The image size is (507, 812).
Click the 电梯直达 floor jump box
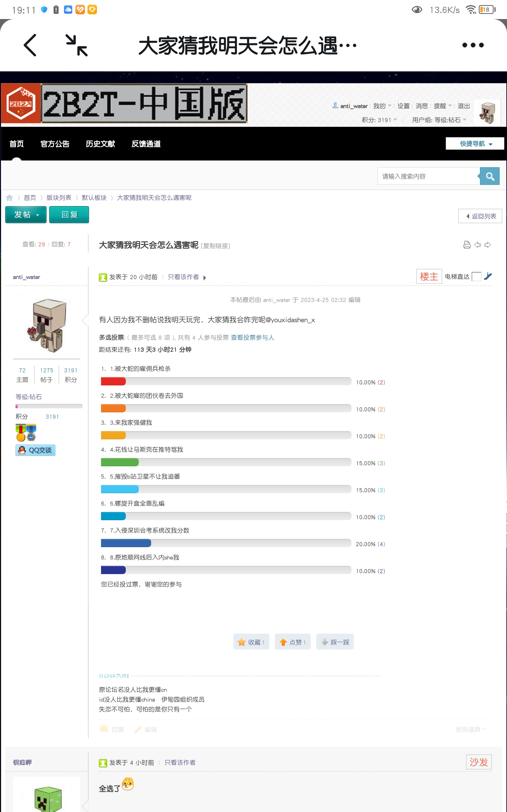pyautogui.click(x=476, y=277)
